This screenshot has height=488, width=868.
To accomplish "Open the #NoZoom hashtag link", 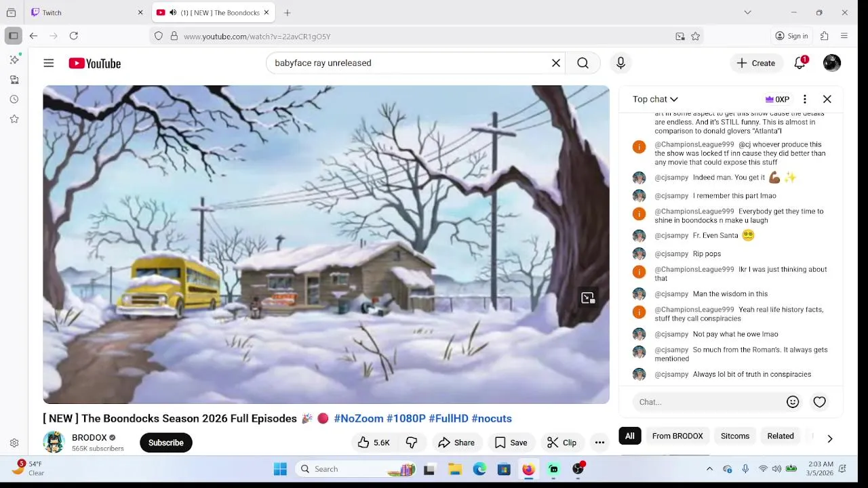I will click(x=359, y=418).
